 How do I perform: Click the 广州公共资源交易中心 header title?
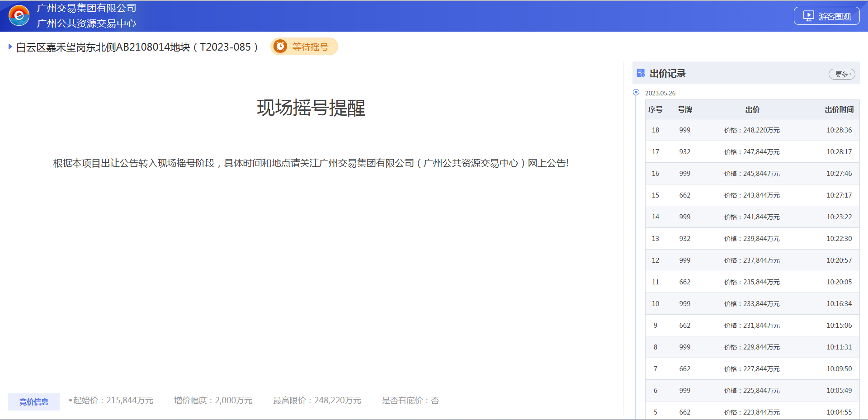(x=86, y=24)
